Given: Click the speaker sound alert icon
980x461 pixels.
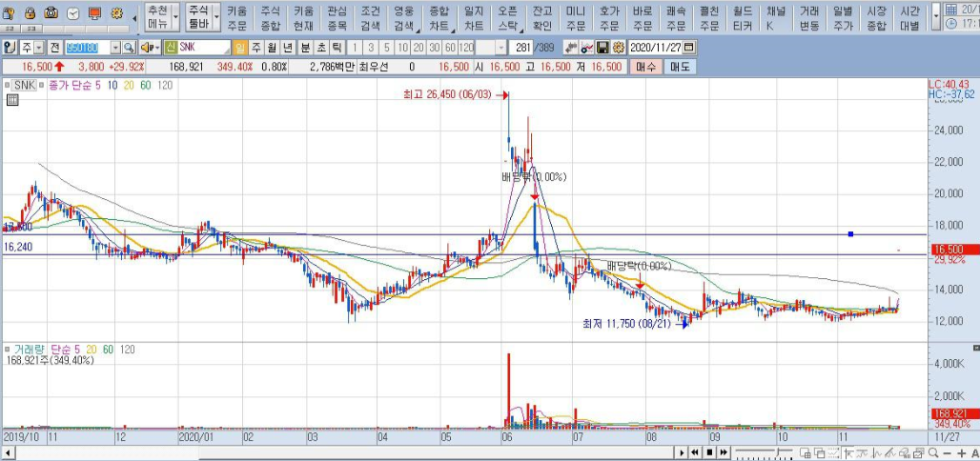Looking at the screenshot, I should coord(146,48).
